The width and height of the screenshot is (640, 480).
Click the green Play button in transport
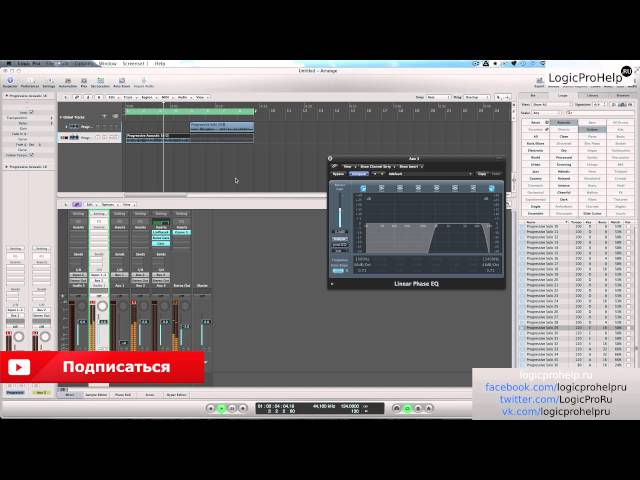pos(222,408)
